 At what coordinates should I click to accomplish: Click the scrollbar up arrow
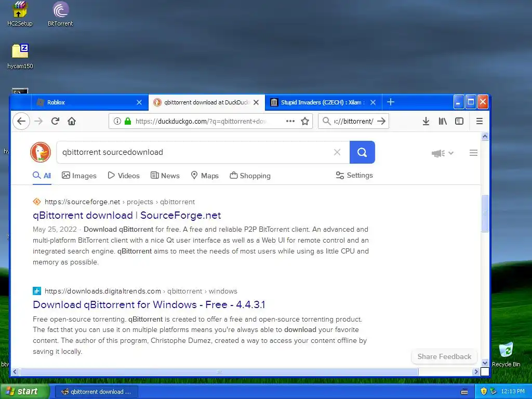[x=485, y=137]
